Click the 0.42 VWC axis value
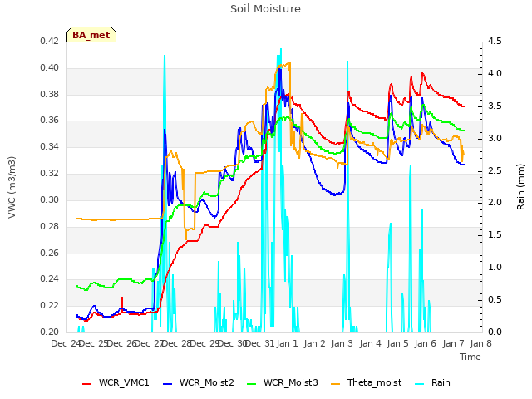 (x=50, y=42)
